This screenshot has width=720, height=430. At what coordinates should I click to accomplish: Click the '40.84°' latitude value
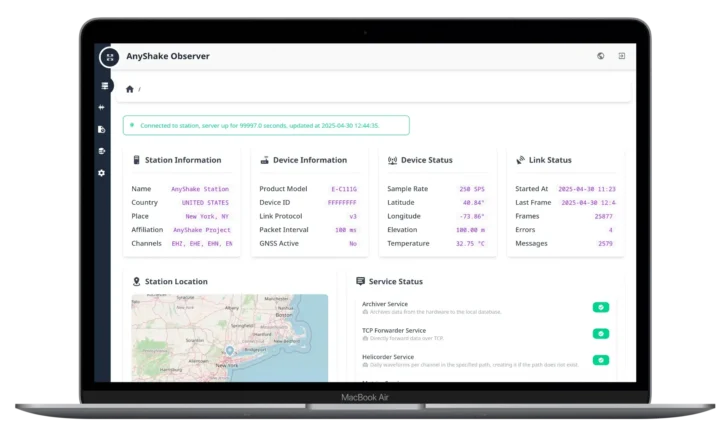pos(473,203)
